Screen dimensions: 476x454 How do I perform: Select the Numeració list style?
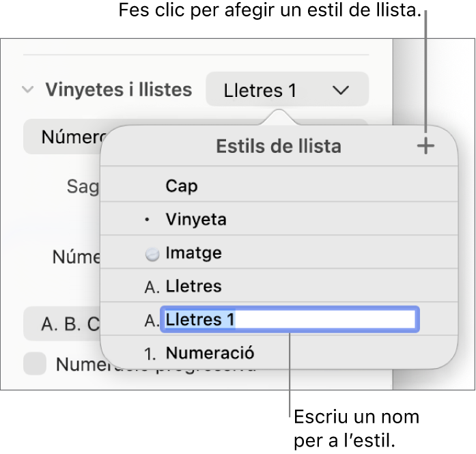279,352
